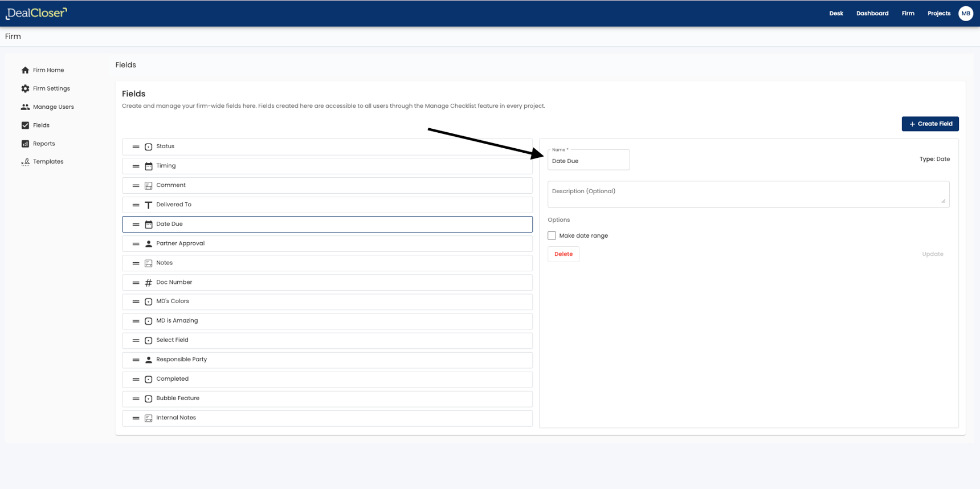Click the person icon beside Responsible Party

(148, 360)
